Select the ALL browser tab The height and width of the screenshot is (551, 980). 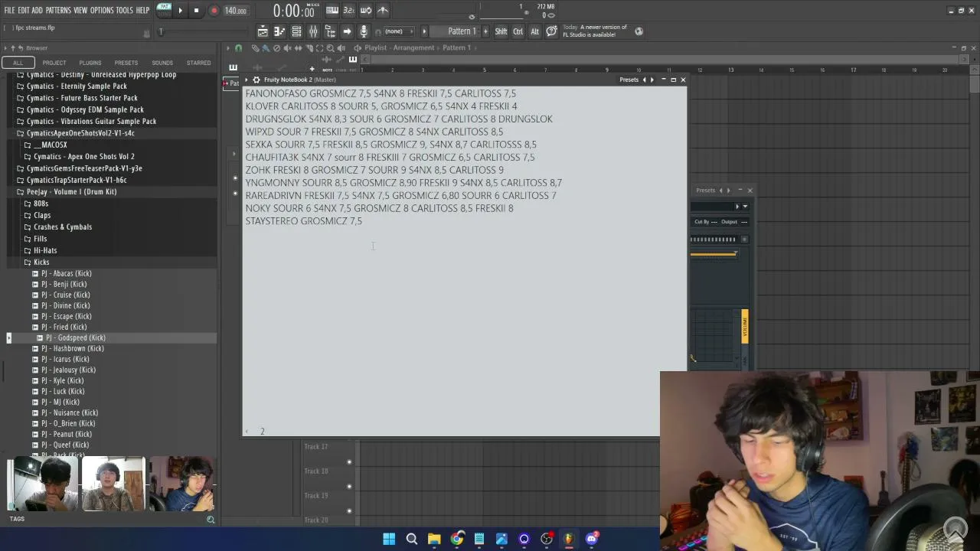[18, 63]
